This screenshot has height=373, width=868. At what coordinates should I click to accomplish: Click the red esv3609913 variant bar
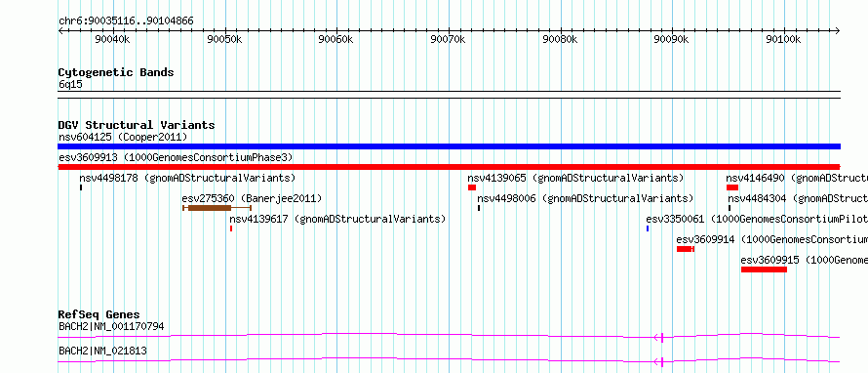pos(449,167)
